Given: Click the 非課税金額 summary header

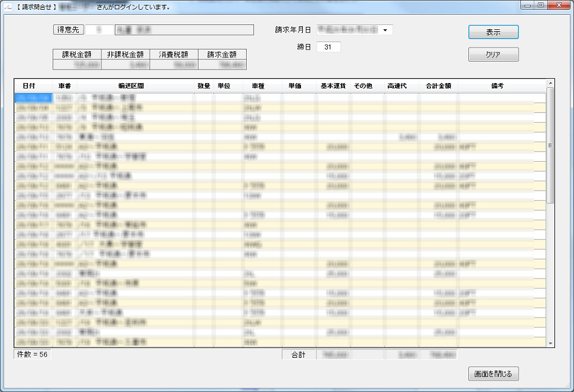Looking at the screenshot, I should [x=125, y=54].
